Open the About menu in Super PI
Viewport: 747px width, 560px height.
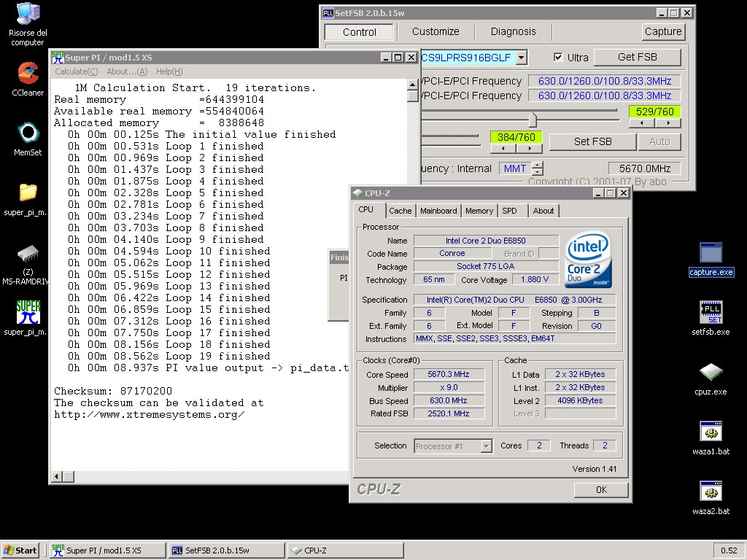point(127,71)
